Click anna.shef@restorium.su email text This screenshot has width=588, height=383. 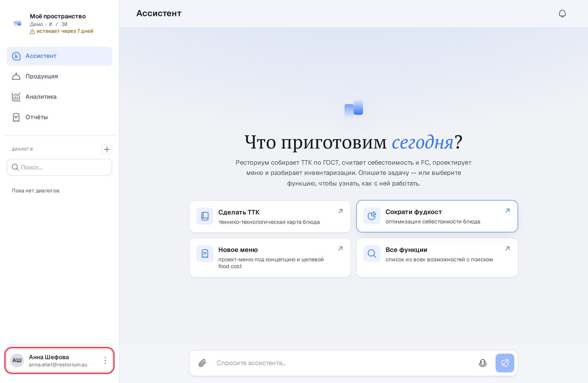[x=58, y=365]
